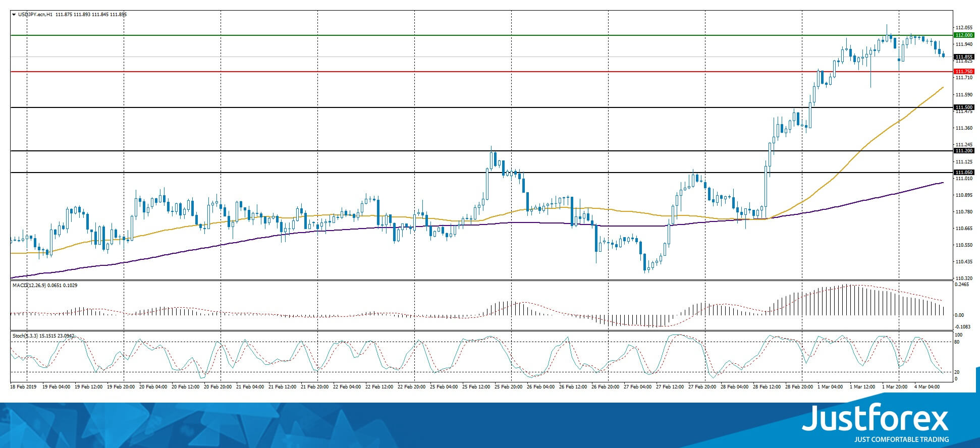The image size is (980, 448).
Task: Click the 28 Feb 04:00 time label
Action: pyautogui.click(x=734, y=387)
